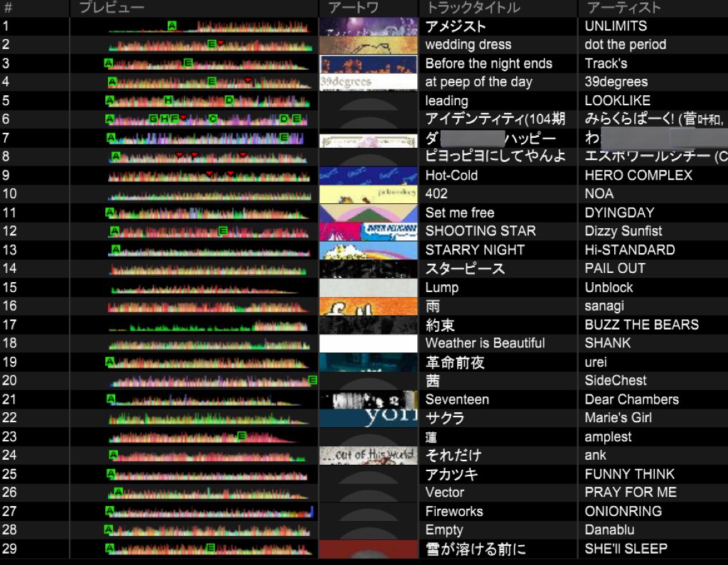Screen dimensions: 728x565
Task: Click the 雪が溶ける前に red artwork
Action: tap(369, 549)
